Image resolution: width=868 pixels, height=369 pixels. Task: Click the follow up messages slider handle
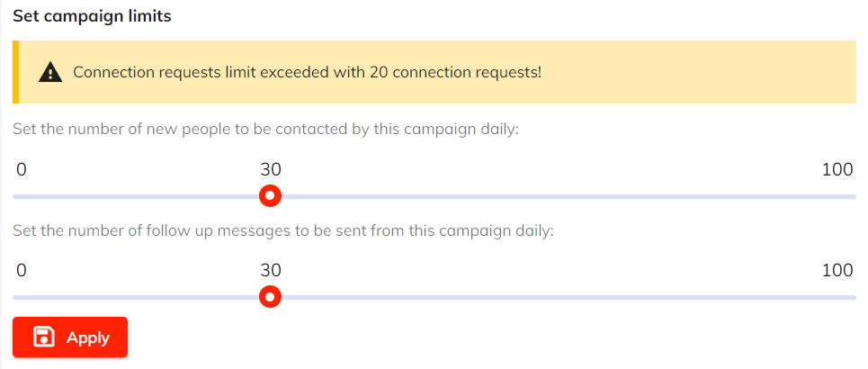click(270, 296)
